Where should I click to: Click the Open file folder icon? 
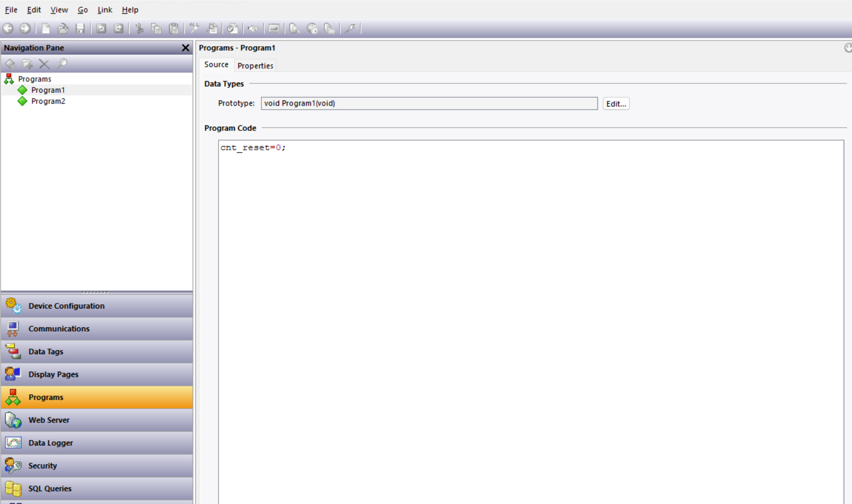[x=63, y=29]
